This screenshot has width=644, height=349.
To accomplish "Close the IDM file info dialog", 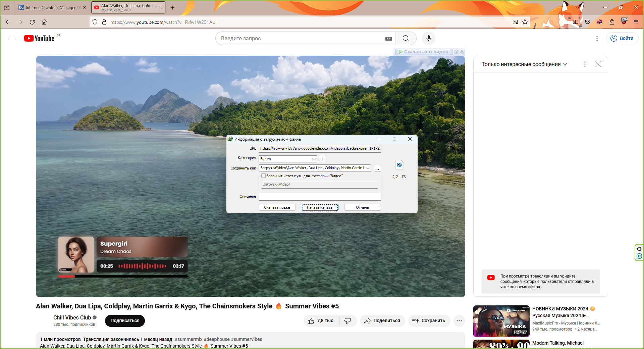I will (410, 139).
